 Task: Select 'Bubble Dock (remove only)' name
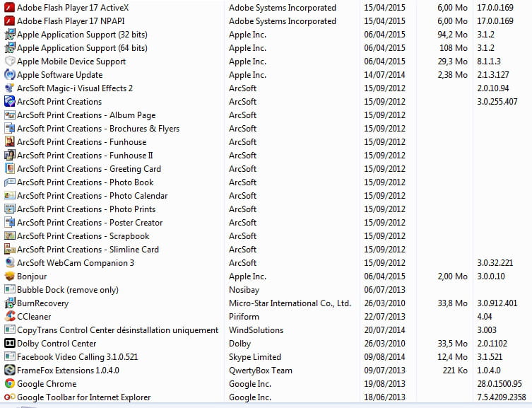pyautogui.click(x=68, y=290)
